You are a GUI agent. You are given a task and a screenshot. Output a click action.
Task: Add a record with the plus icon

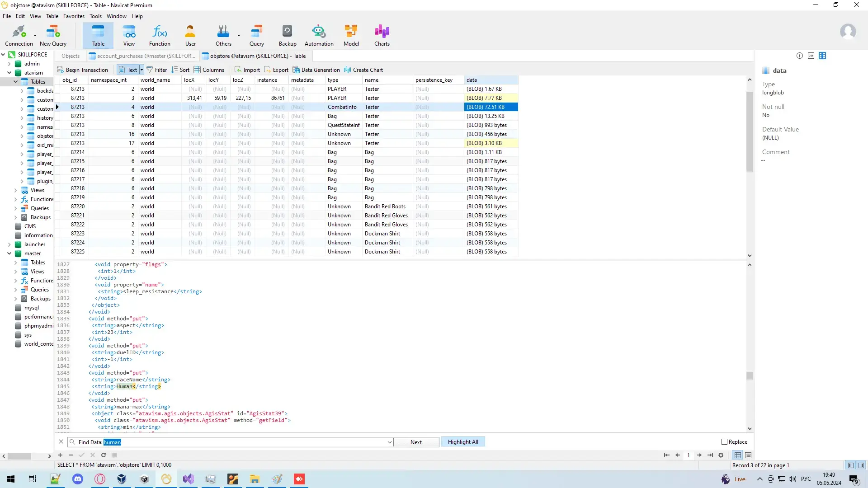(x=60, y=455)
